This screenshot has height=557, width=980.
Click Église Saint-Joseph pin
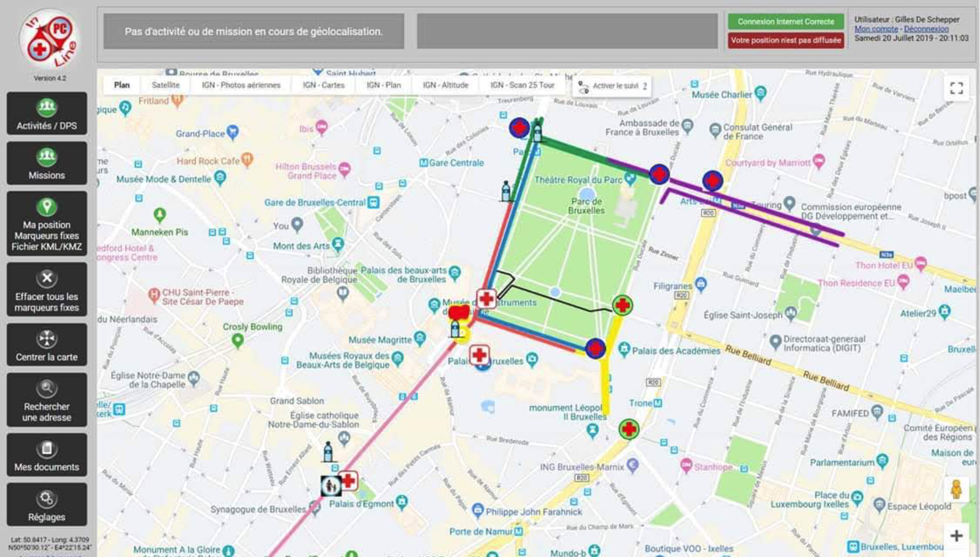[x=791, y=312]
